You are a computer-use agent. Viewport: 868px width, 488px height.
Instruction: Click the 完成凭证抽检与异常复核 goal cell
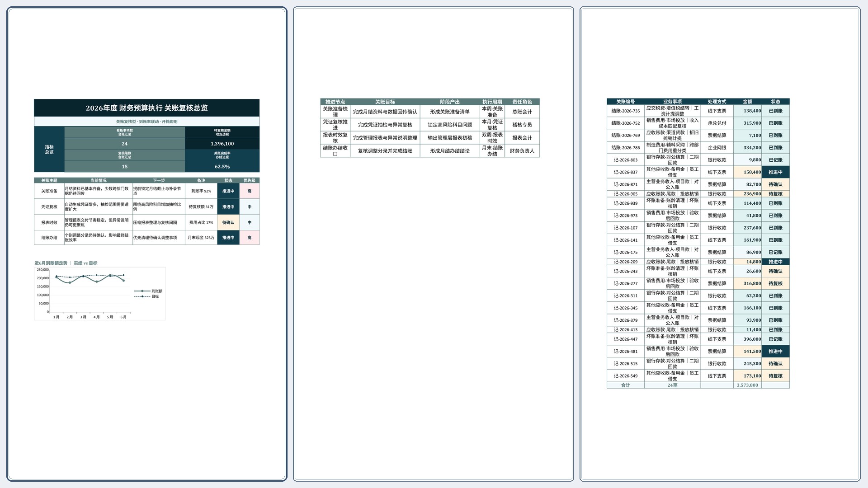click(x=385, y=125)
